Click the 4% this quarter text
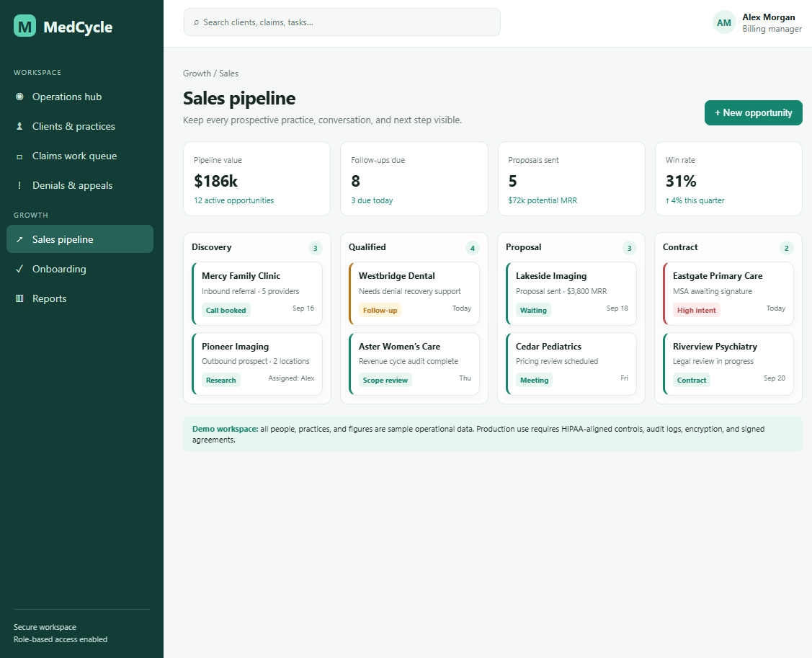This screenshot has width=812, height=658. (695, 200)
